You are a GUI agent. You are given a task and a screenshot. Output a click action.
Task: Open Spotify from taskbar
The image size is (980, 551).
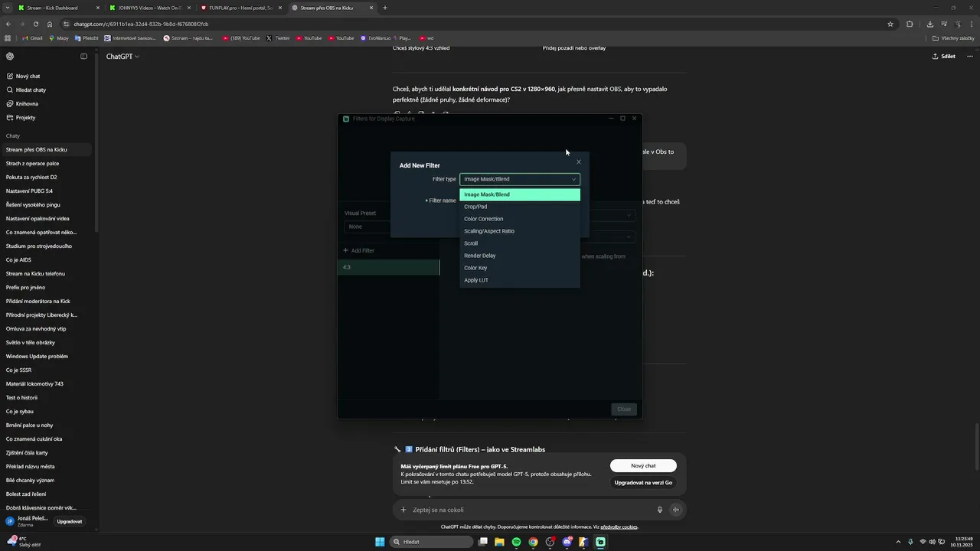tap(516, 542)
